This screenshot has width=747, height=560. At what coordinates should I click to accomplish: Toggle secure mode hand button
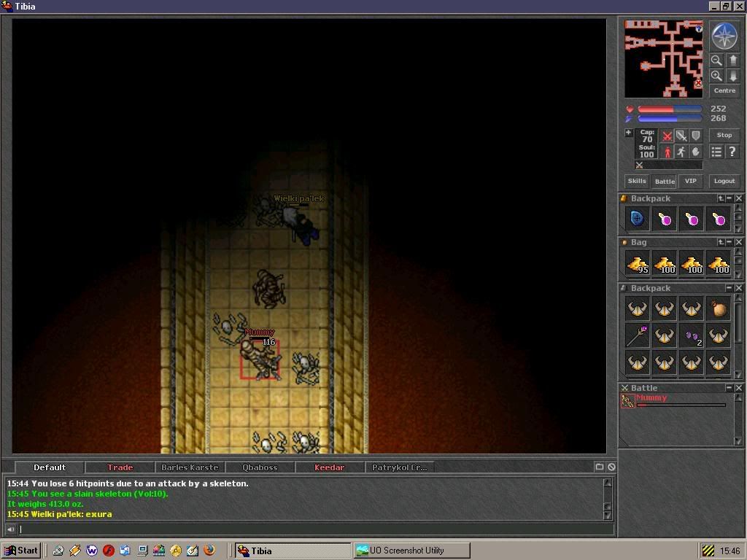pos(695,152)
